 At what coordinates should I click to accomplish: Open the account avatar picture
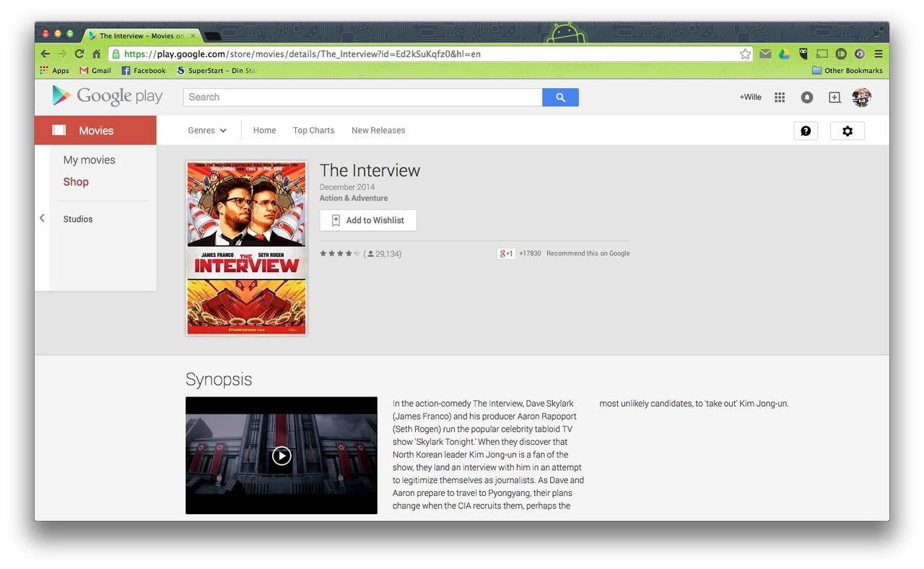(861, 97)
